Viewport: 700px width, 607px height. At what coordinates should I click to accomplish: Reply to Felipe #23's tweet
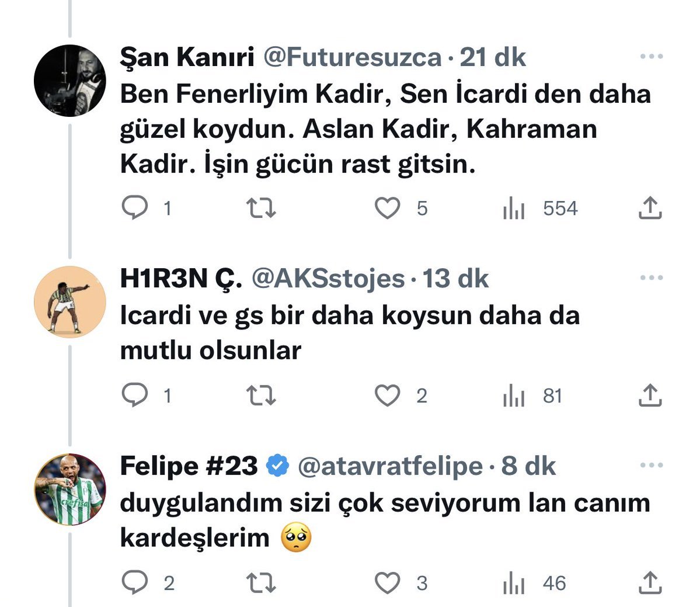click(135, 582)
